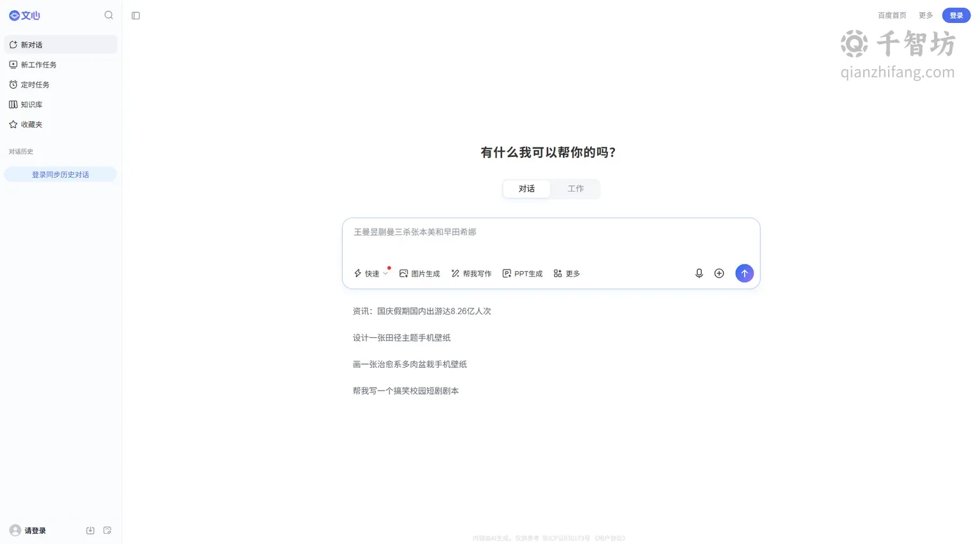Open 更多 menu in top bar

point(926,15)
